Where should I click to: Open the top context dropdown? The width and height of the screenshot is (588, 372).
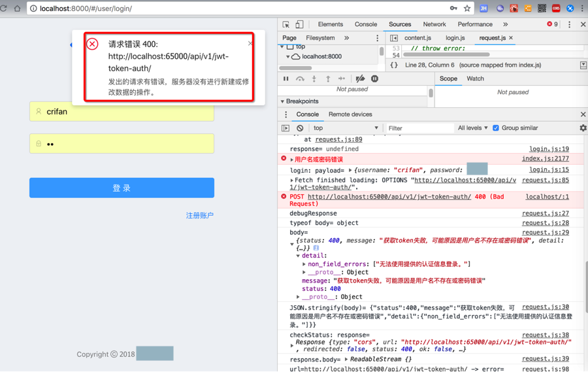(x=346, y=128)
